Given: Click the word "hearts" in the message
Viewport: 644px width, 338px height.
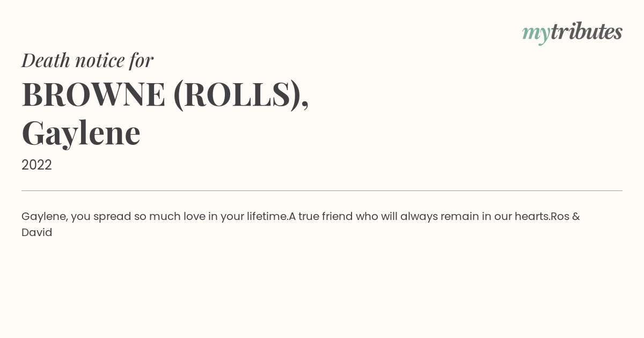Looking at the screenshot, I should point(531,217).
